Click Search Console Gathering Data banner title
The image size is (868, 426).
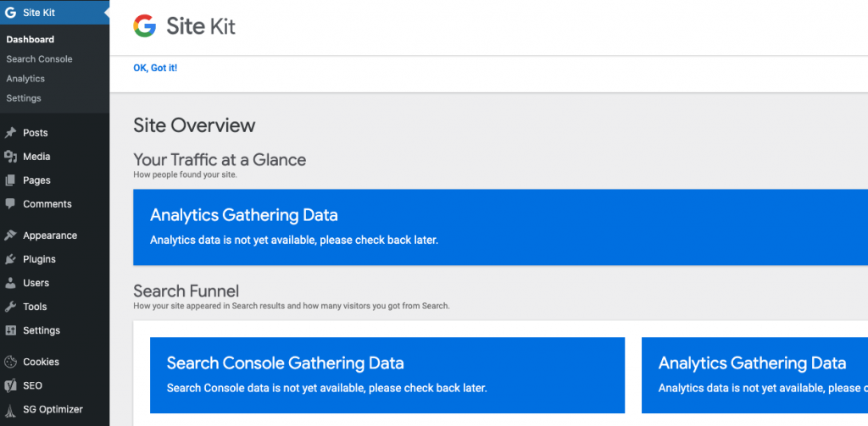click(285, 363)
